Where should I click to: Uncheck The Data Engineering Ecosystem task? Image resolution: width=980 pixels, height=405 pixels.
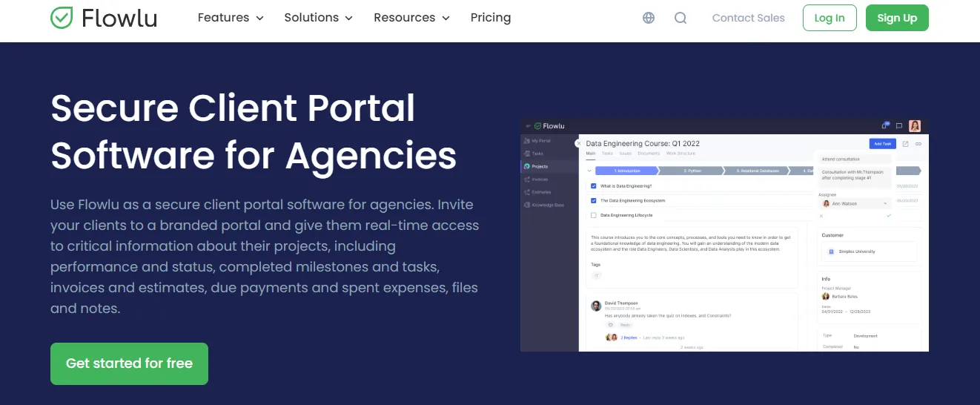click(593, 200)
